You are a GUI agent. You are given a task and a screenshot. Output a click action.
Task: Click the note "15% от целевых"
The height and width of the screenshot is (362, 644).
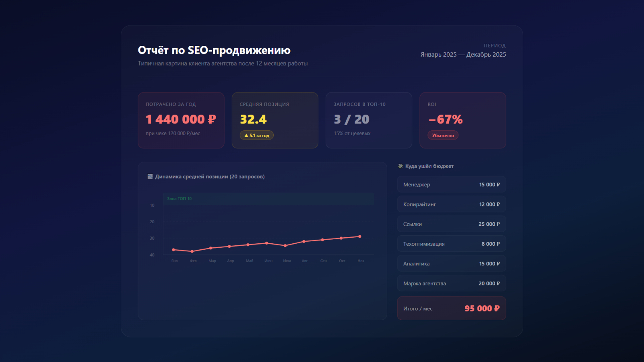352,134
